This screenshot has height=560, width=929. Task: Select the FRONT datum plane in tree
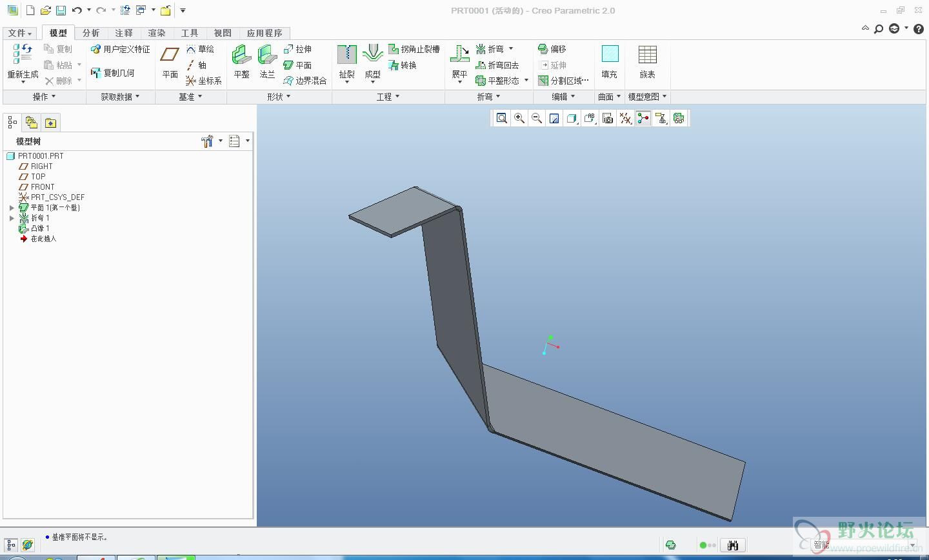click(x=43, y=187)
